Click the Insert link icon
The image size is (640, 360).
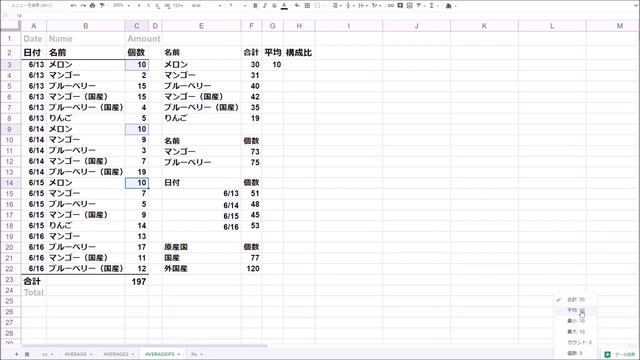391,6
